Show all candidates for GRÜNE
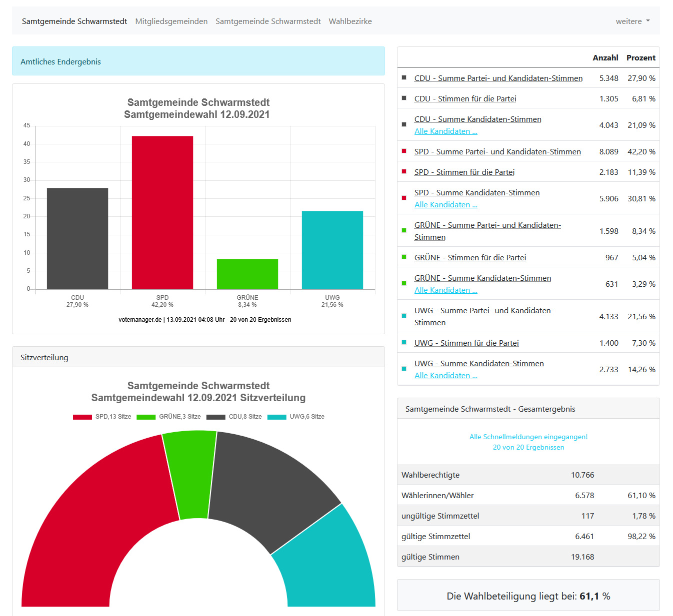This screenshot has width=673, height=616. pyautogui.click(x=445, y=290)
